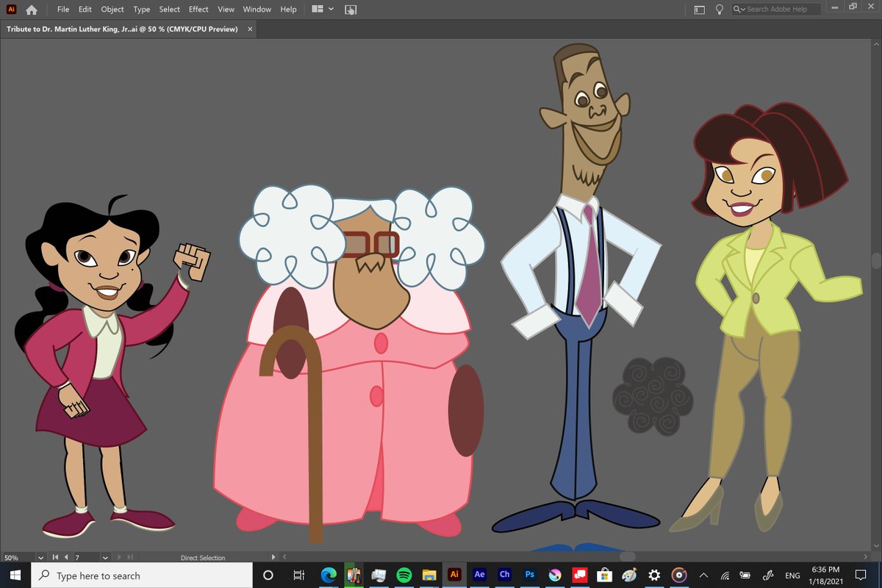Image resolution: width=882 pixels, height=588 pixels.
Task: Go to previous artboard
Action: tap(66, 558)
